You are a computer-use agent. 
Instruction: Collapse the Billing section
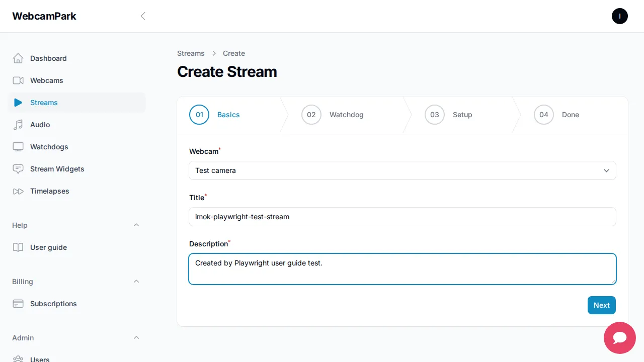coord(136,281)
